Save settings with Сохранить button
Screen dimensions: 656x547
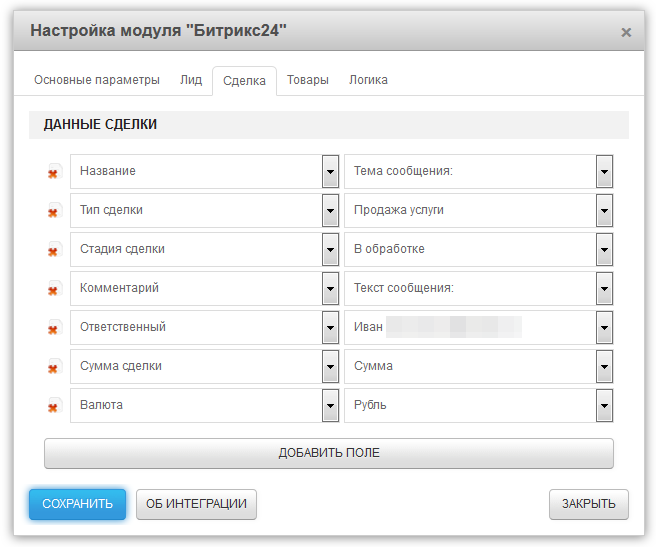pos(77,504)
